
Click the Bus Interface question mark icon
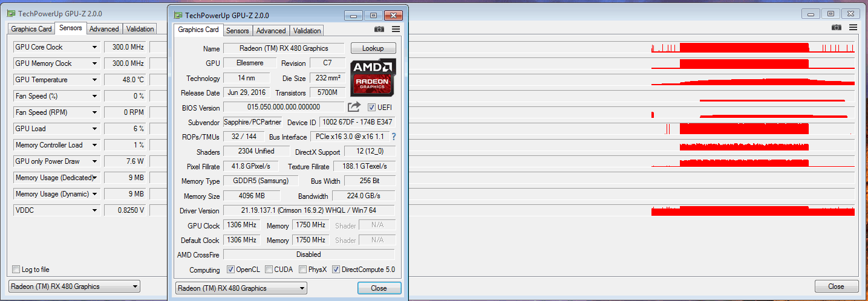point(394,137)
